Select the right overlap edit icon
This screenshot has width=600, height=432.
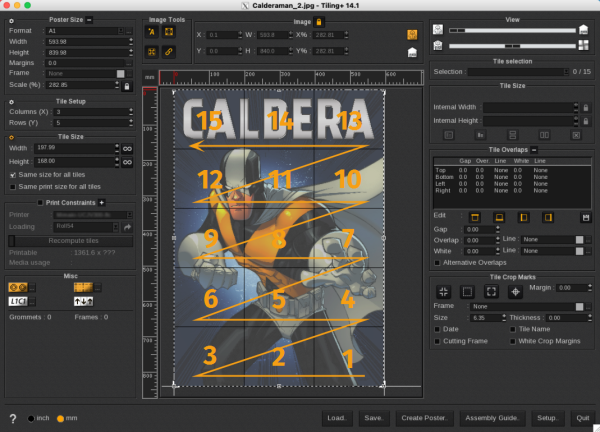pyautogui.click(x=548, y=216)
